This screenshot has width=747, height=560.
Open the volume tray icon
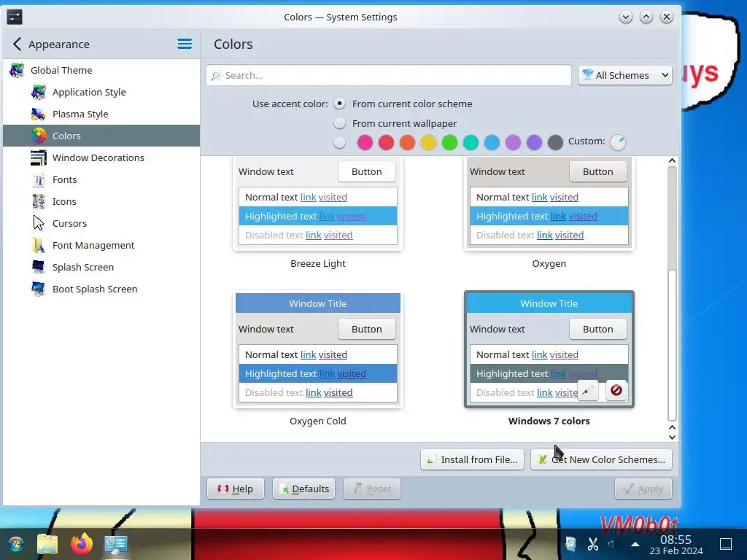[x=611, y=544]
